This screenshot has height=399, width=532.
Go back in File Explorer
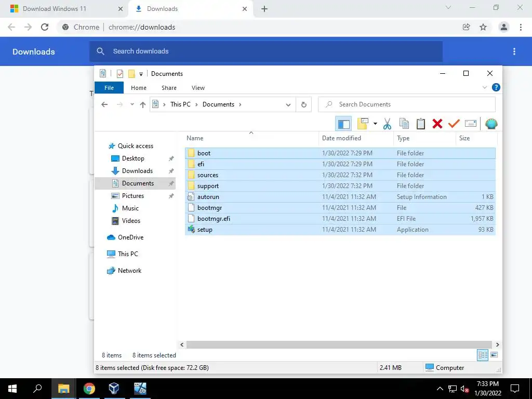(x=104, y=104)
